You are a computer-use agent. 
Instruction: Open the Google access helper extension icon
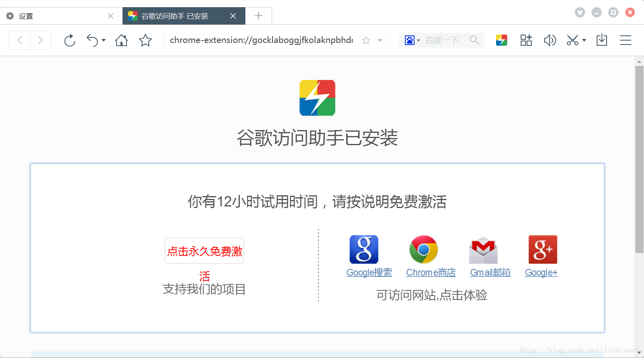click(502, 40)
